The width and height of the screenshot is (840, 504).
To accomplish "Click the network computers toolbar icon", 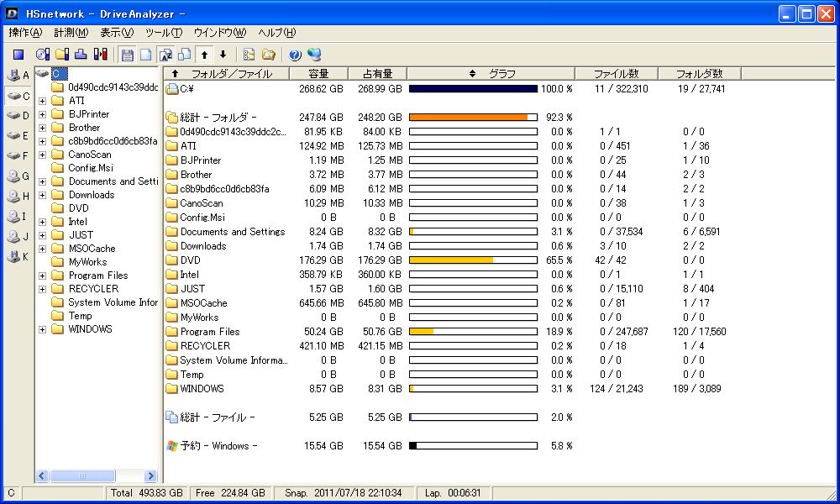I will pos(314,54).
